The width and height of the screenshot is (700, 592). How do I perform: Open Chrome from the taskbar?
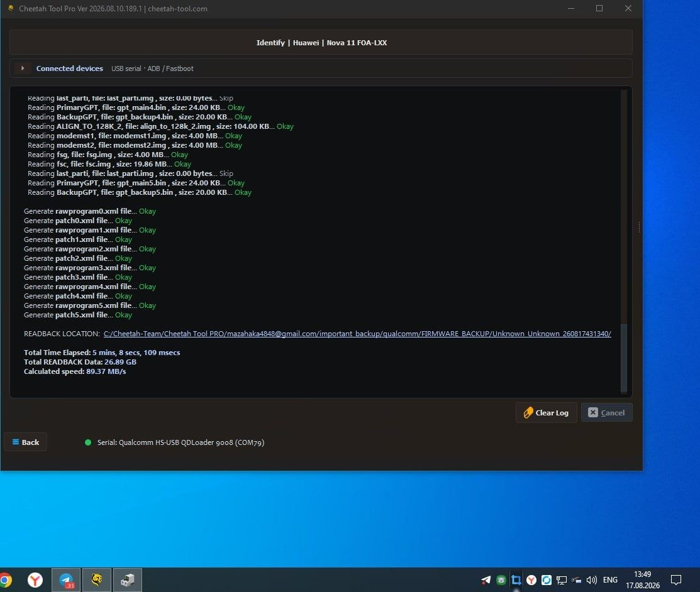pyautogui.click(x=6, y=580)
